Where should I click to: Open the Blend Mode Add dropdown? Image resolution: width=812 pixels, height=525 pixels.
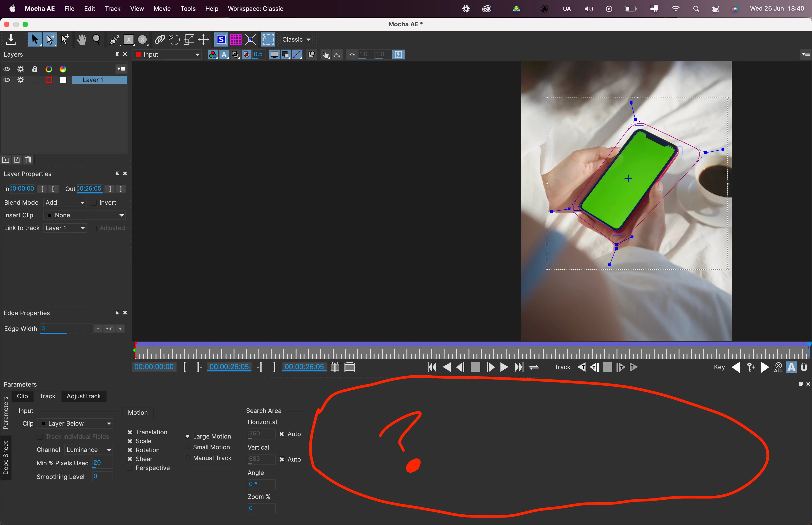[65, 203]
